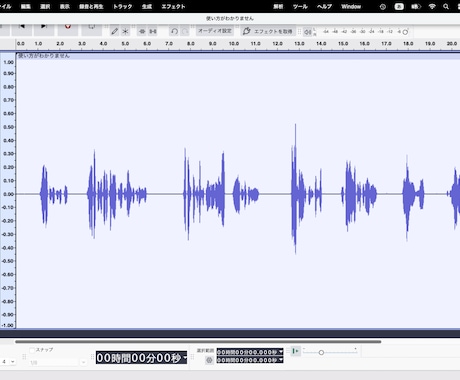Image resolution: width=460 pixels, height=380 pixels.
Task: Enable the スナップ snap checkbox
Action: [32, 350]
